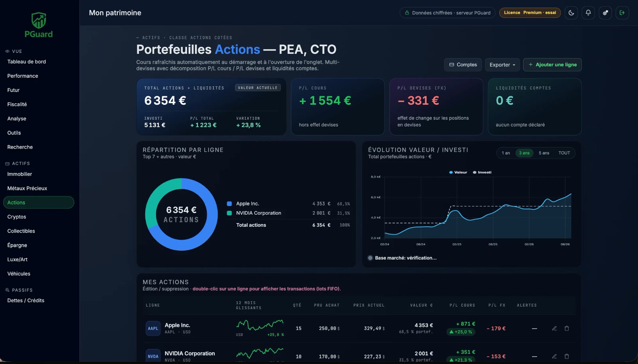Toggle the Investi legend series
The width and height of the screenshot is (638, 364).
[x=482, y=172]
